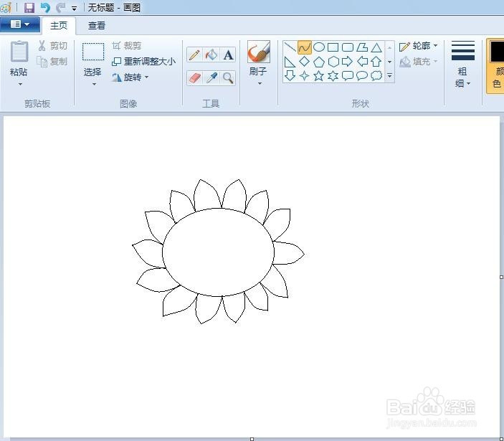Choose the Right triangle shape

coord(290,62)
